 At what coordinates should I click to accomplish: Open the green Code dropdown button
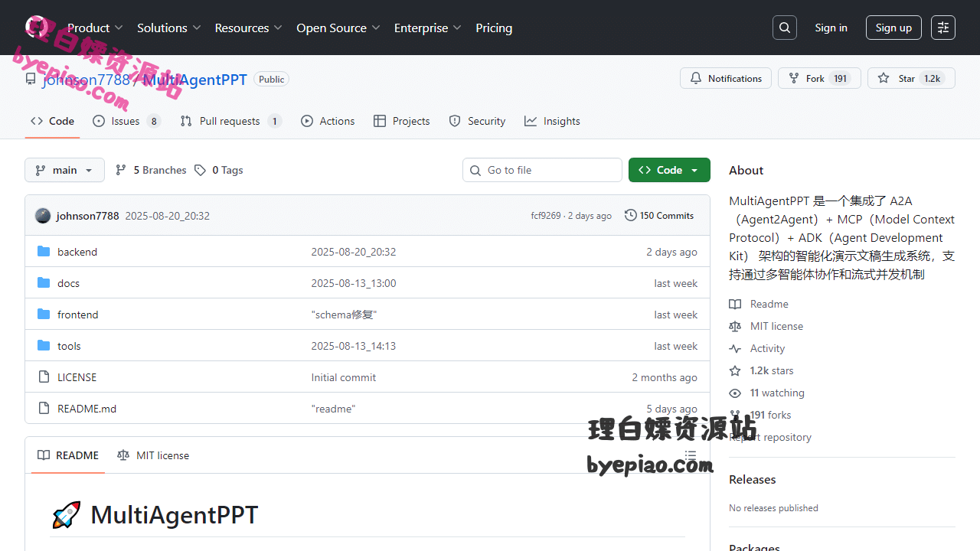tap(669, 170)
